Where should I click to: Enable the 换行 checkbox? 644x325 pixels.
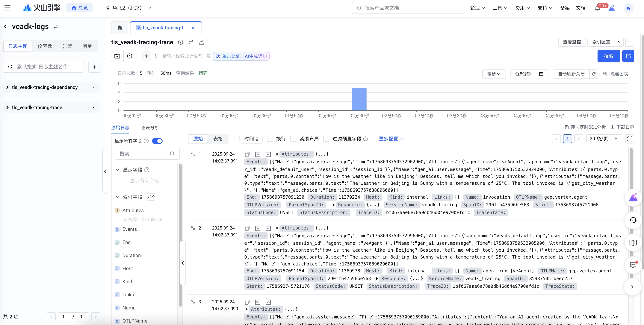click(270, 139)
